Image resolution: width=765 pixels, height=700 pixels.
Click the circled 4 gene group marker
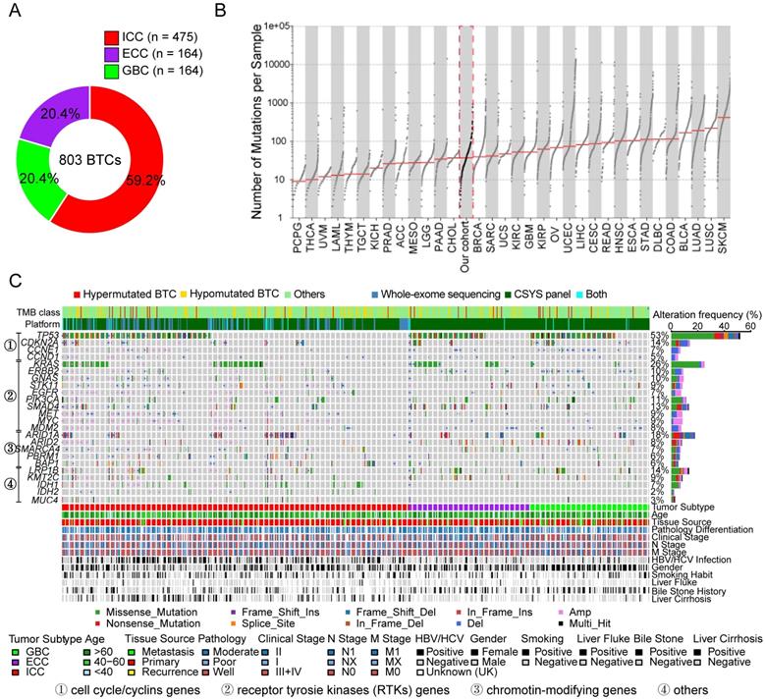[10, 481]
